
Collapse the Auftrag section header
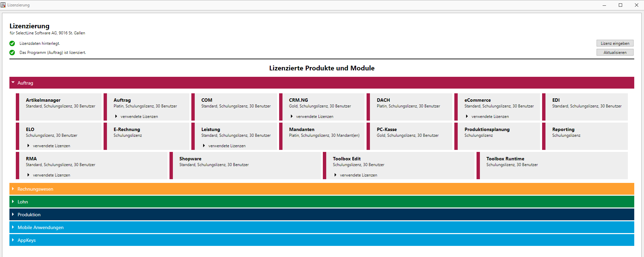pos(321,83)
